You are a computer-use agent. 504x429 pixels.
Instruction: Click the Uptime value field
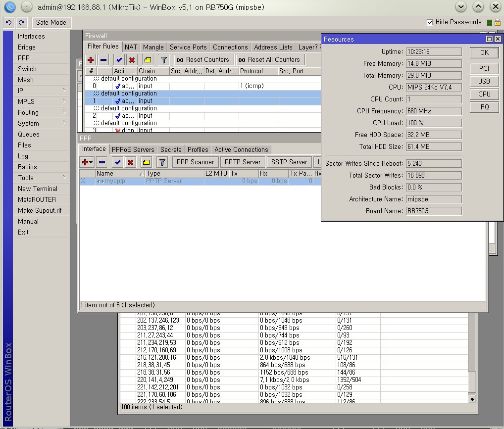[x=434, y=52]
